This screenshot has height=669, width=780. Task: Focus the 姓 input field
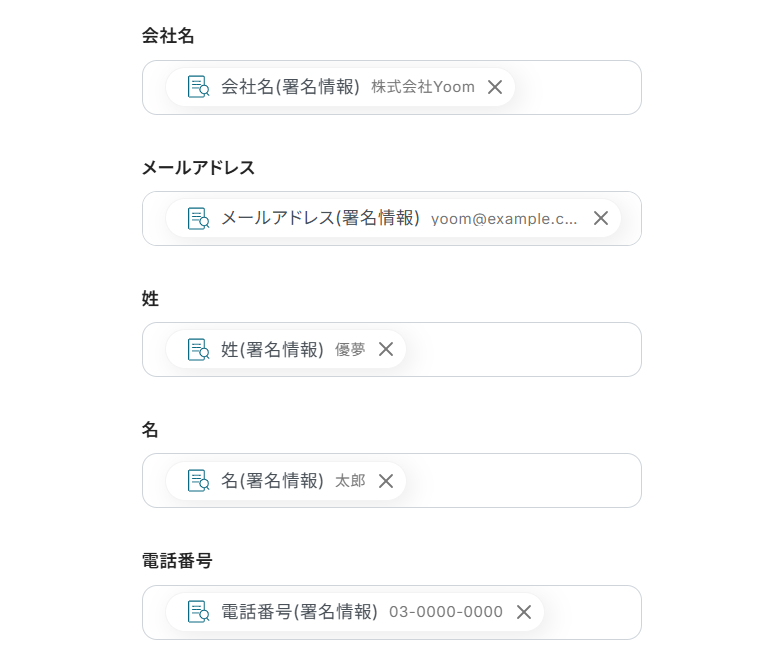pos(520,349)
